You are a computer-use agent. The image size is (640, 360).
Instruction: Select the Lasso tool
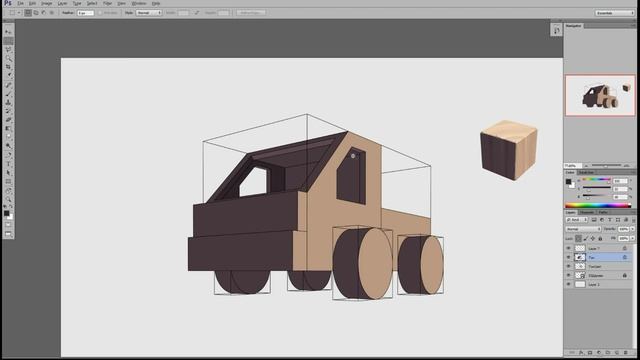pos(8,49)
